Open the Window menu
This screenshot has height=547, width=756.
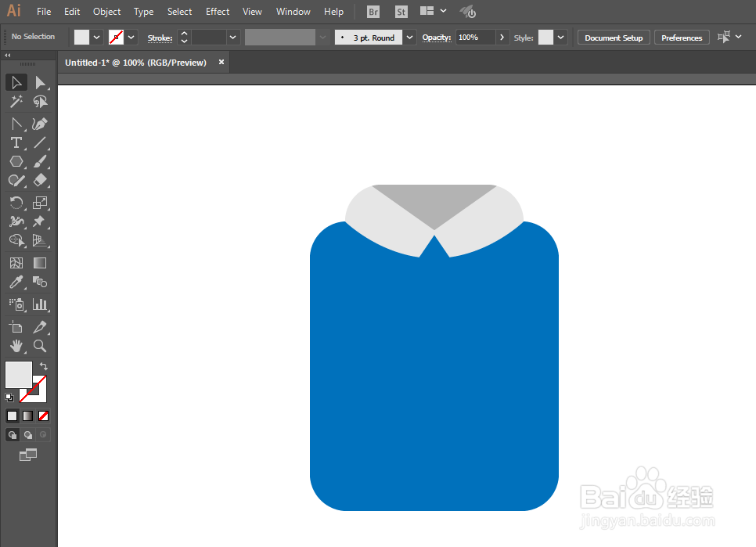click(293, 12)
